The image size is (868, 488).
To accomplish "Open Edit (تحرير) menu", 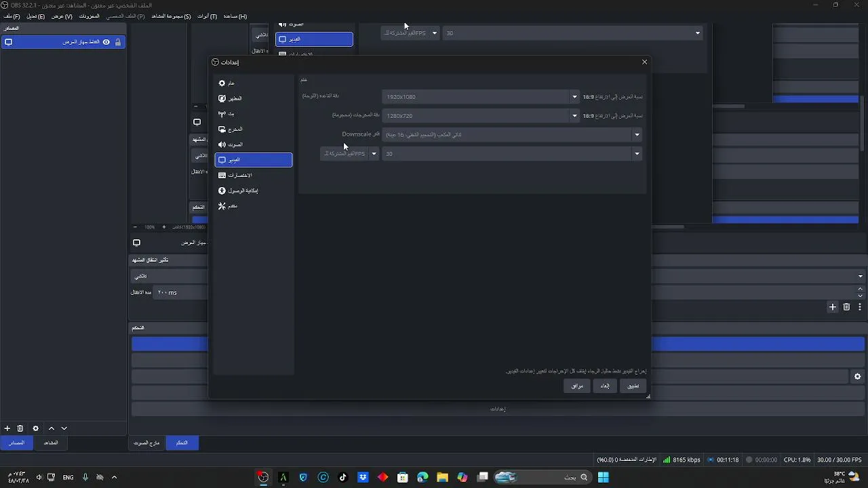I will click(35, 16).
